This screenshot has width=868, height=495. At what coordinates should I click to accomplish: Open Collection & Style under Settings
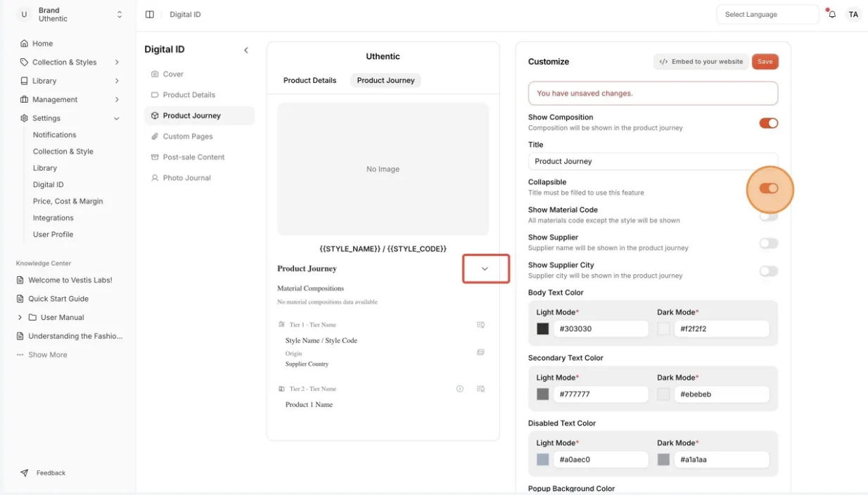[x=63, y=151]
